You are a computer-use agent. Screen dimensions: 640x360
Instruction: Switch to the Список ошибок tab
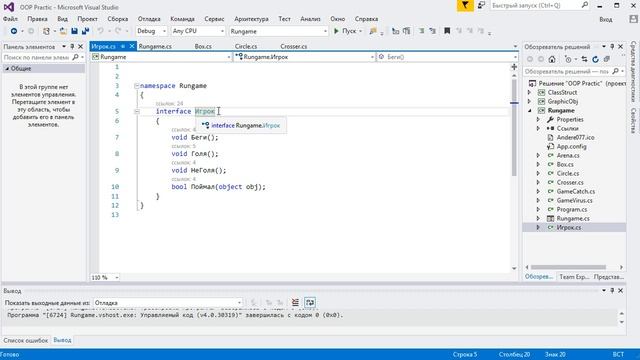tap(26, 340)
